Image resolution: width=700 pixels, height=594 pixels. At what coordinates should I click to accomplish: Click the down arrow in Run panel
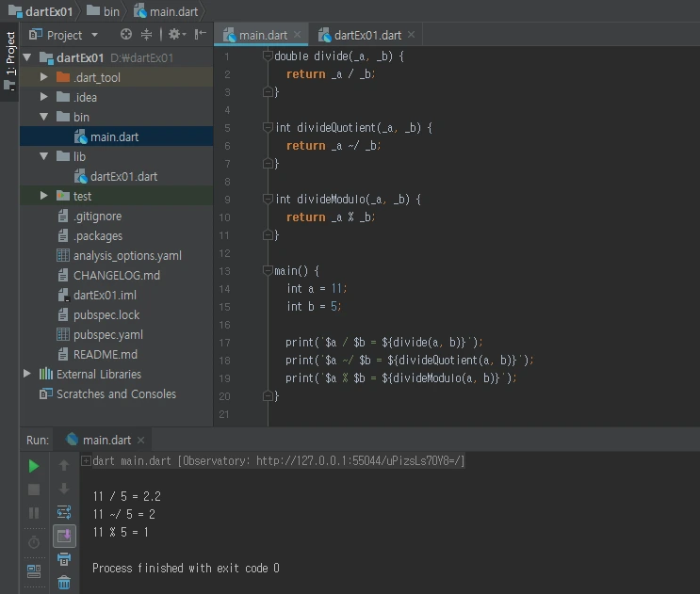[x=64, y=489]
